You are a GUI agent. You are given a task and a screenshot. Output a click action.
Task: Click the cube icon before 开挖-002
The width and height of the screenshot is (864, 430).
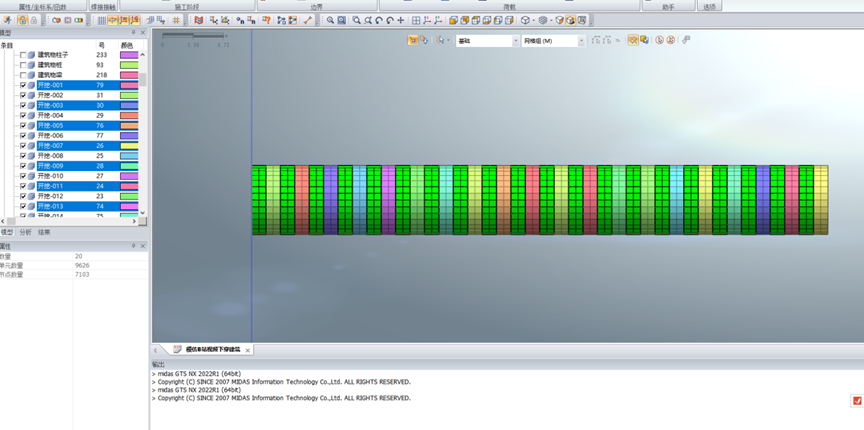pyautogui.click(x=31, y=95)
